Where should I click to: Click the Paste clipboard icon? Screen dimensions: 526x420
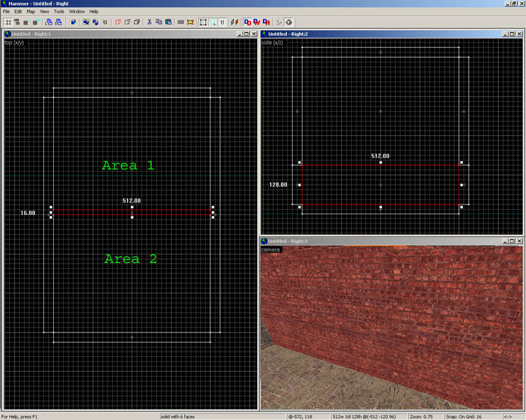[x=168, y=22]
